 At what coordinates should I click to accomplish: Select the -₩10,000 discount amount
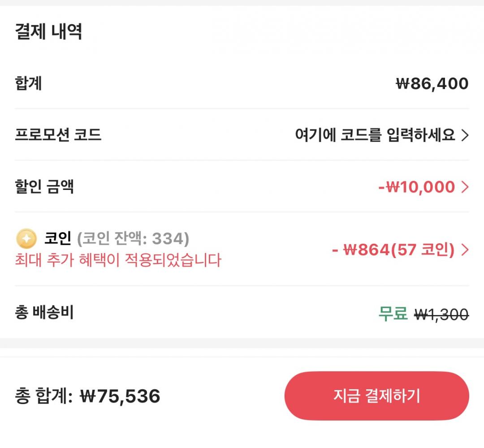point(417,187)
